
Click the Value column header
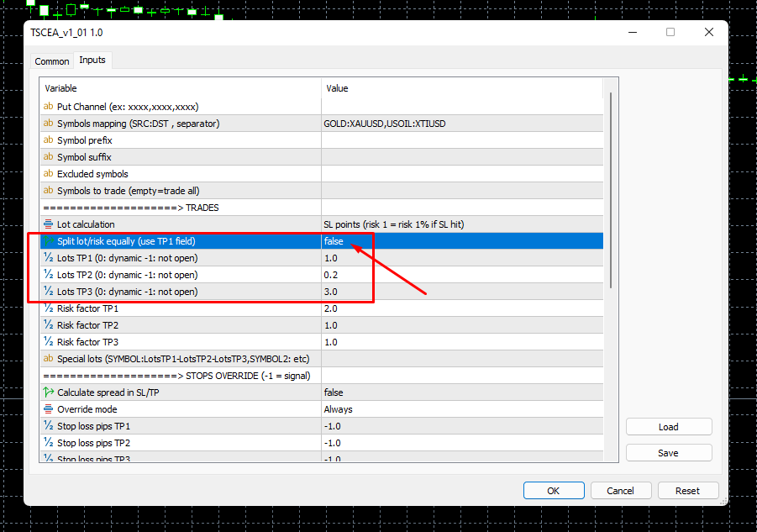pyautogui.click(x=462, y=88)
